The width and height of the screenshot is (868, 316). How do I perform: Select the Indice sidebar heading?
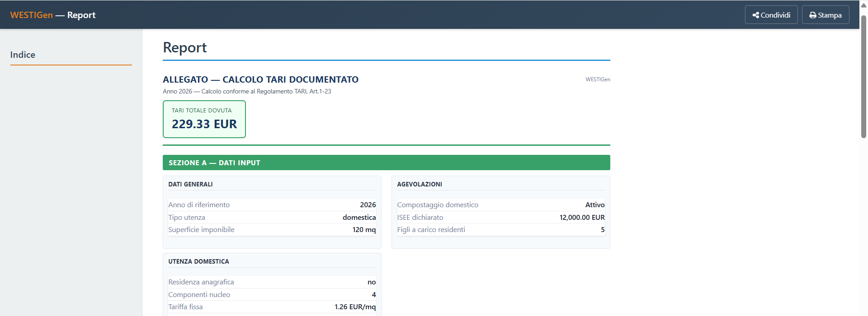tap(23, 55)
